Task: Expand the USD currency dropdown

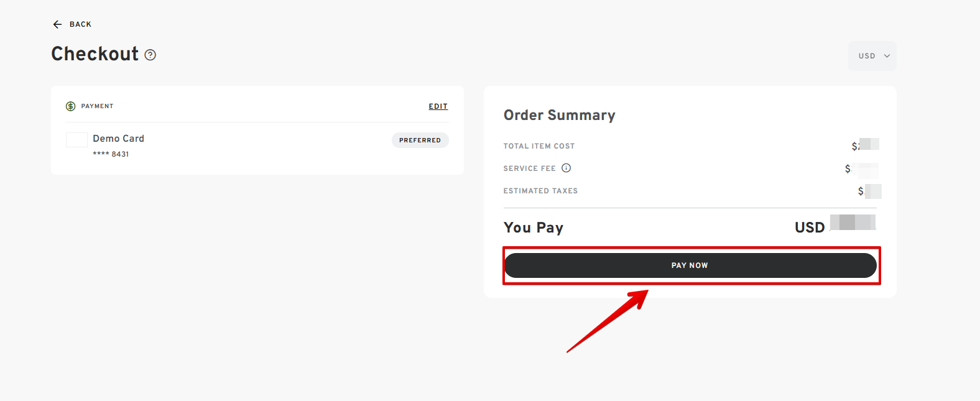Action: 872,56
